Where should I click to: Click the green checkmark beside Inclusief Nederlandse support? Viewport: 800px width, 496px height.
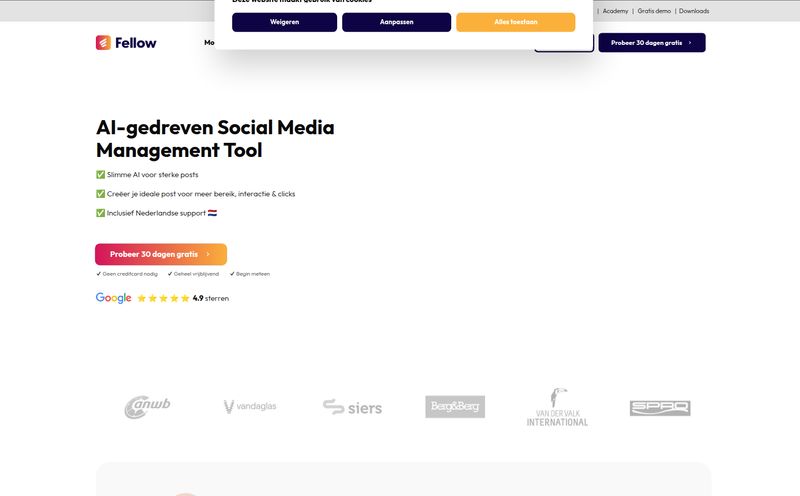[101, 213]
